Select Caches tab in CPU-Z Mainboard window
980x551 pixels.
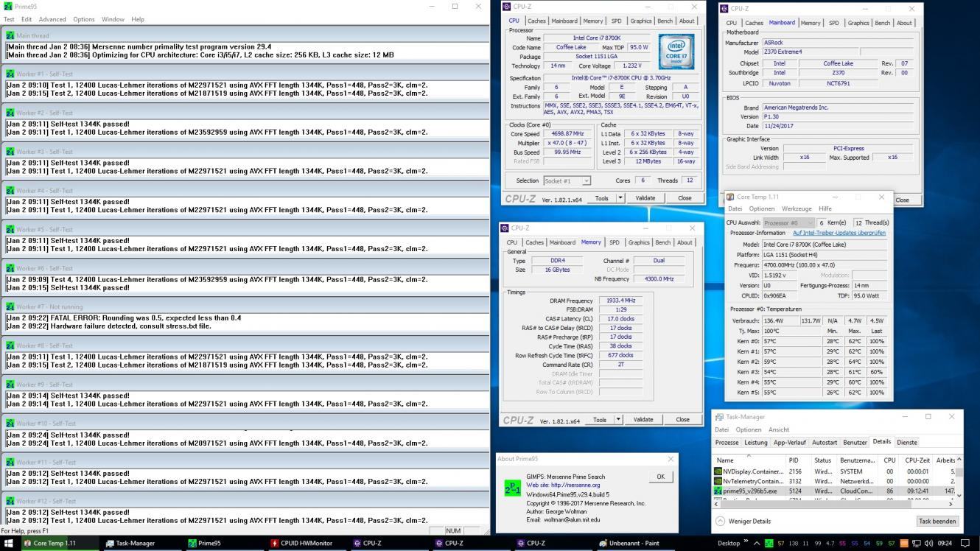755,23
